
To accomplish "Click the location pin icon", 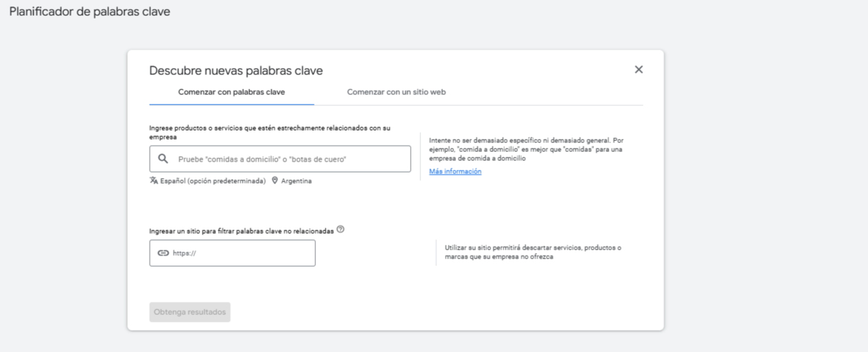I will (x=275, y=181).
